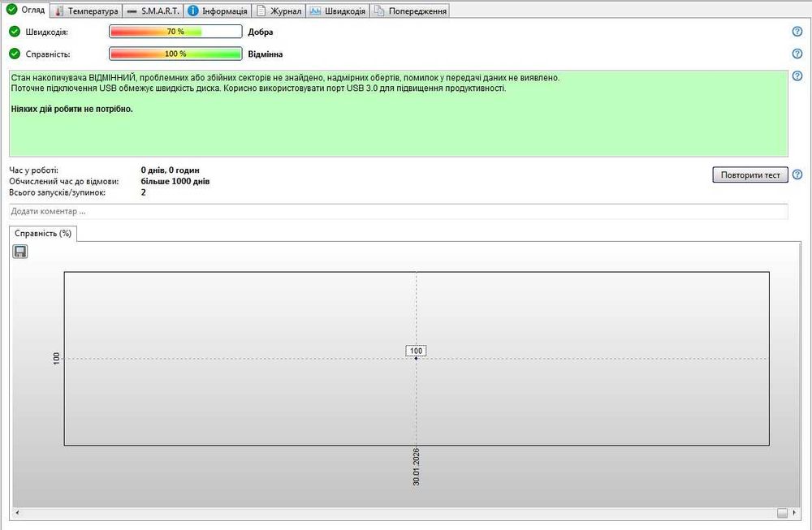Switch to the Швидкодія tab

click(338, 11)
